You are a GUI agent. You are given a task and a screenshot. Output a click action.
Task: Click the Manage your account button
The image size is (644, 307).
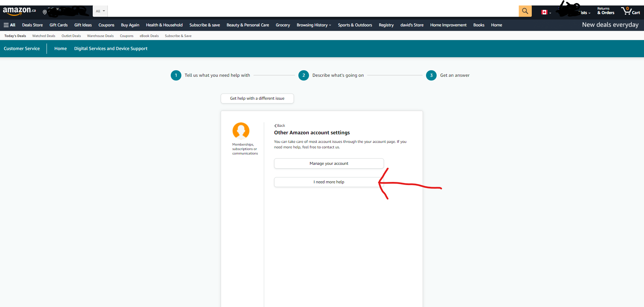[x=329, y=163]
